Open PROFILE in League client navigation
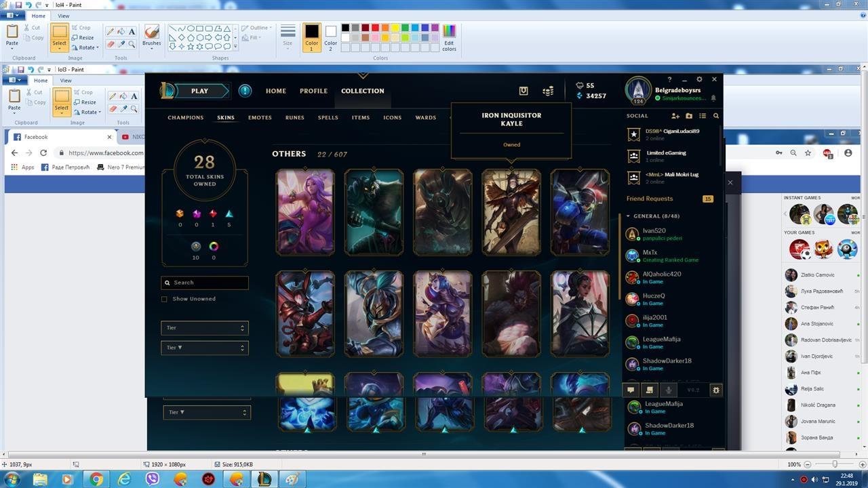This screenshot has width=868, height=488. point(313,91)
